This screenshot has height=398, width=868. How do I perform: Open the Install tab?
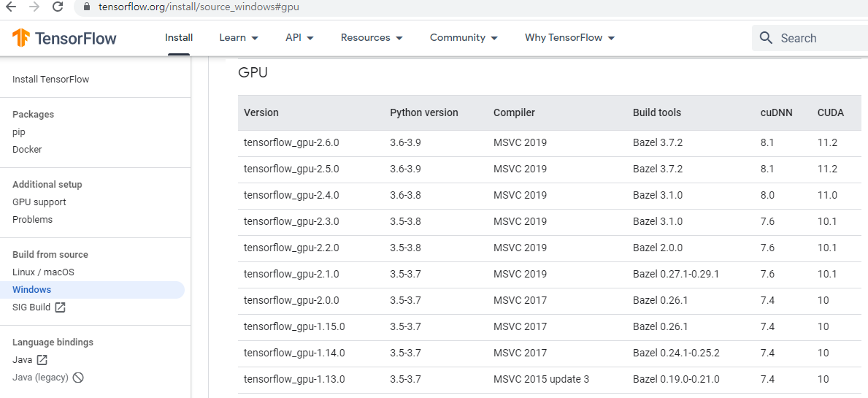[179, 38]
